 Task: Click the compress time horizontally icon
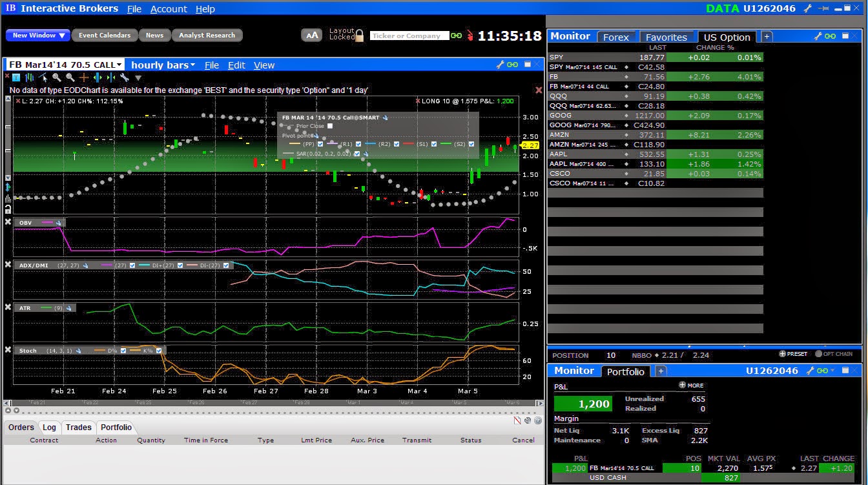point(111,77)
